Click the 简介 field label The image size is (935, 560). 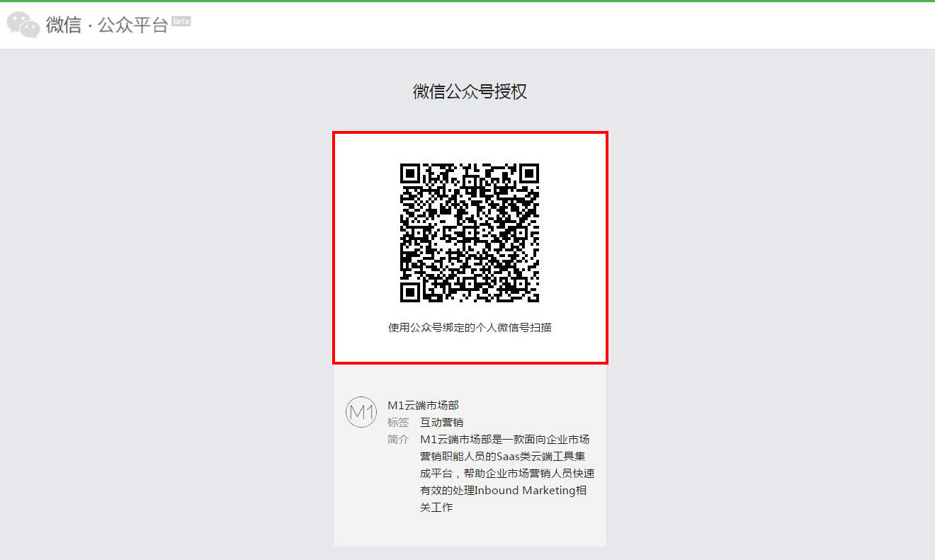pyautogui.click(x=398, y=439)
